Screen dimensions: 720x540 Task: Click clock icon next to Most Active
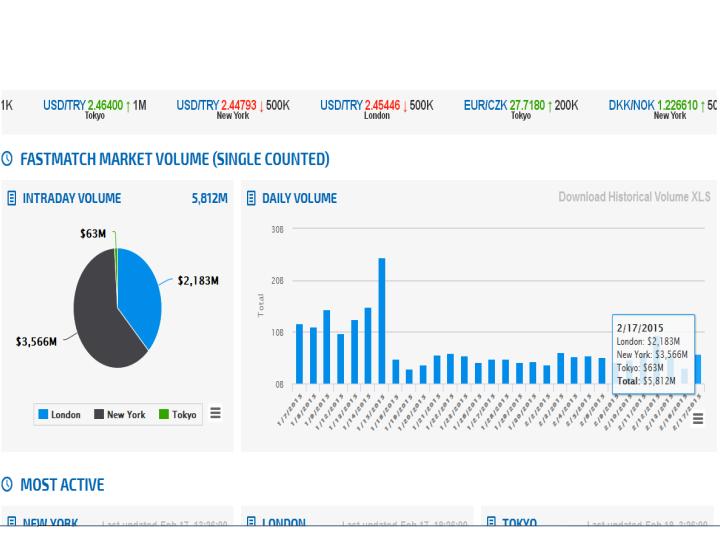pyautogui.click(x=9, y=485)
